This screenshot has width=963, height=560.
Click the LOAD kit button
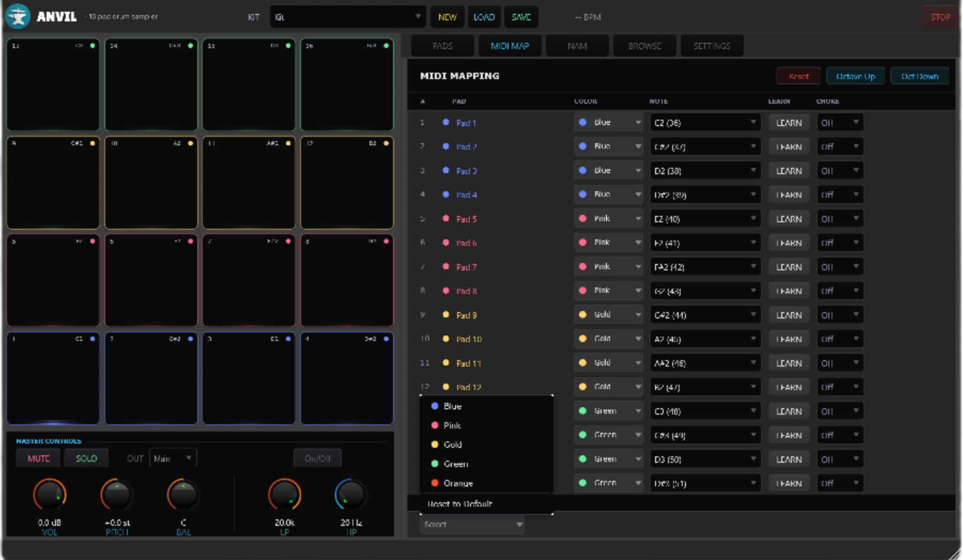(x=484, y=17)
